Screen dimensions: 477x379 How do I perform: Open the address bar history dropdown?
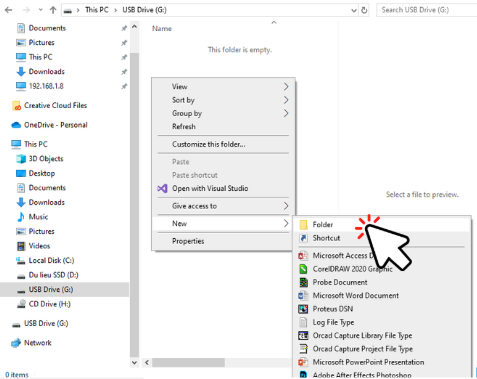point(354,10)
